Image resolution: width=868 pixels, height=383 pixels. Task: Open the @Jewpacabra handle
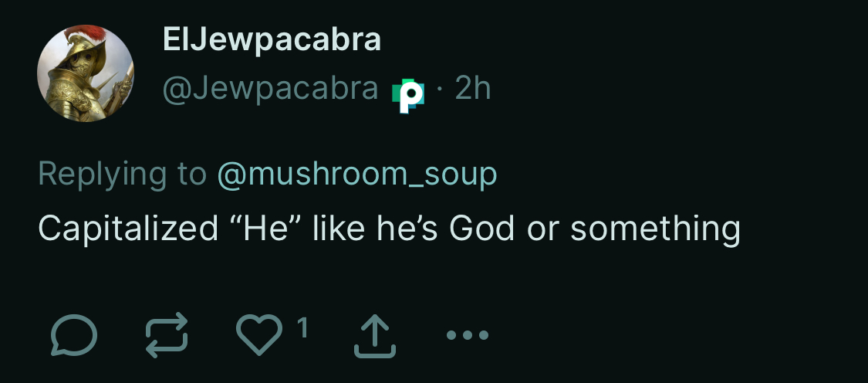pos(270,90)
